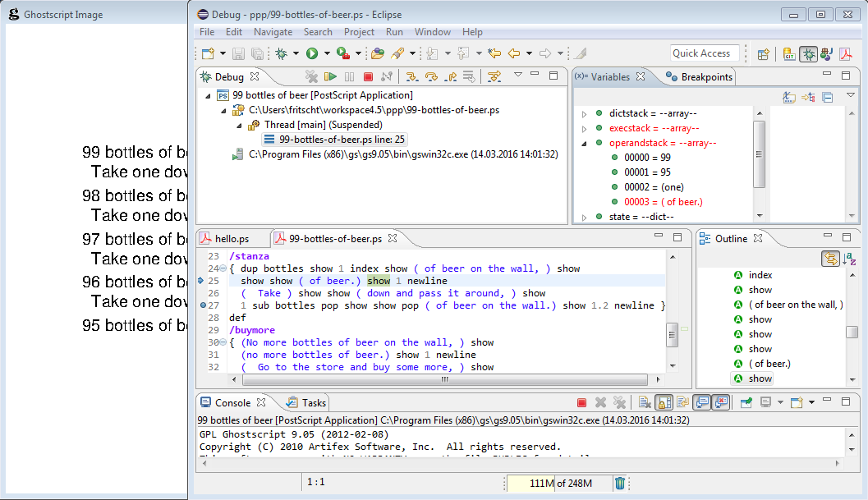Click into the Quick Access field

pyautogui.click(x=704, y=53)
